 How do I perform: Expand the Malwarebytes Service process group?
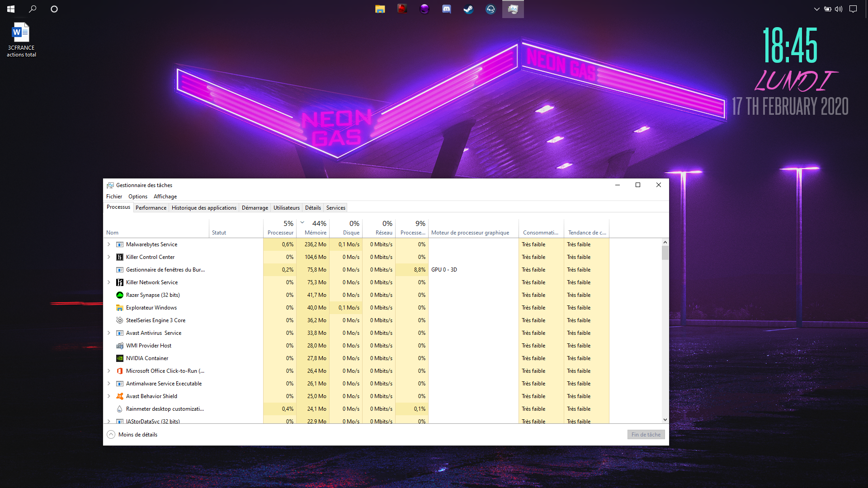109,244
